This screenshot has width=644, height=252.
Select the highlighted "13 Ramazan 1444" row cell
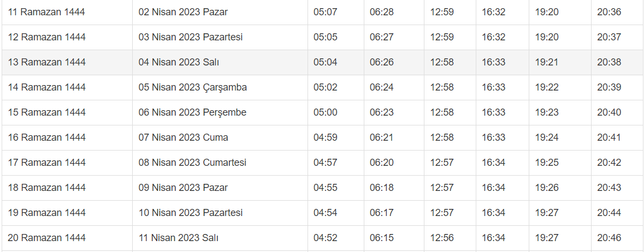click(x=46, y=62)
